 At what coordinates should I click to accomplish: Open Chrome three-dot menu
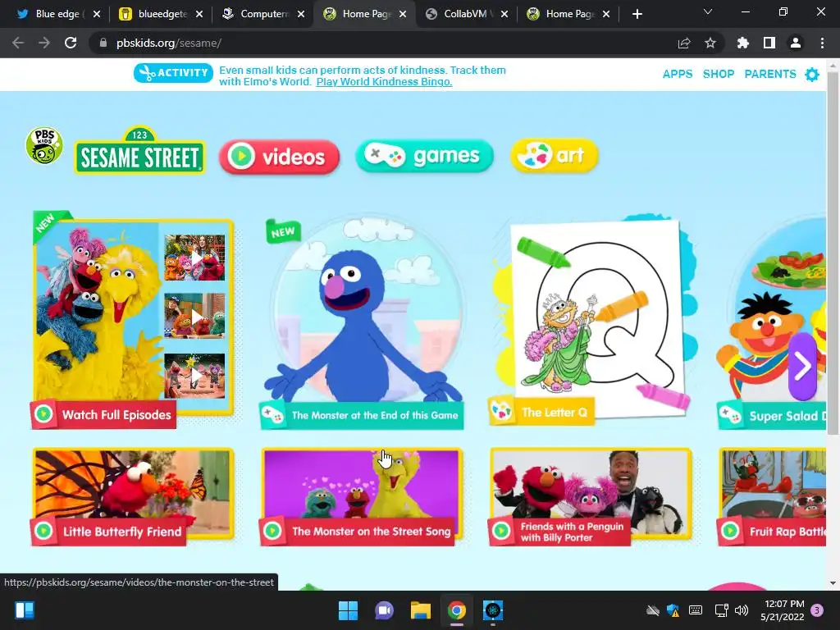click(x=822, y=43)
